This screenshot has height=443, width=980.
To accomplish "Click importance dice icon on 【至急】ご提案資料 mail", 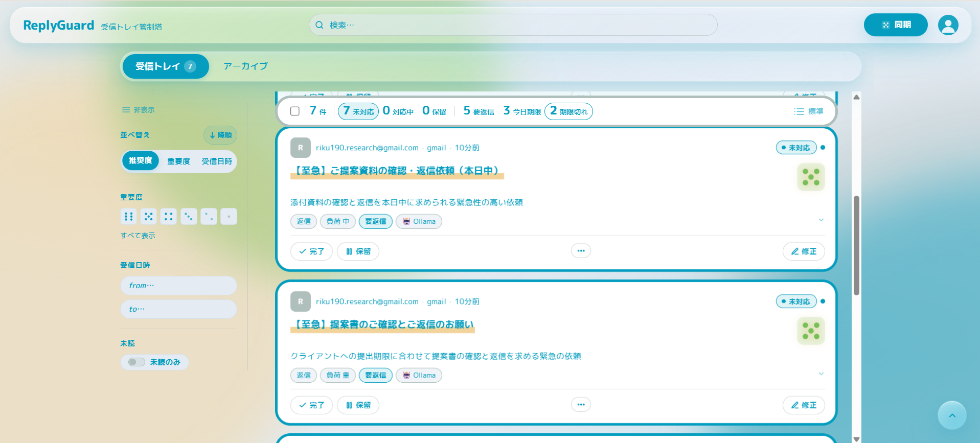I will click(x=811, y=177).
